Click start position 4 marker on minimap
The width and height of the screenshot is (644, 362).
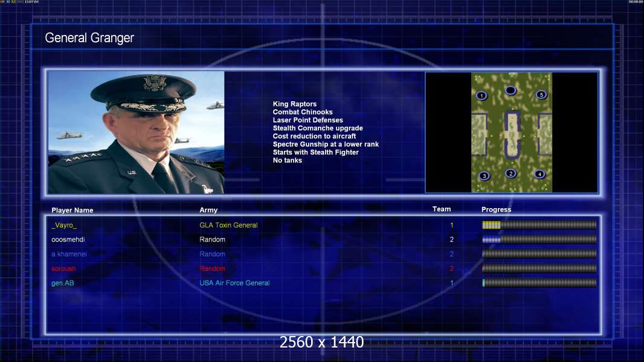pos(539,174)
